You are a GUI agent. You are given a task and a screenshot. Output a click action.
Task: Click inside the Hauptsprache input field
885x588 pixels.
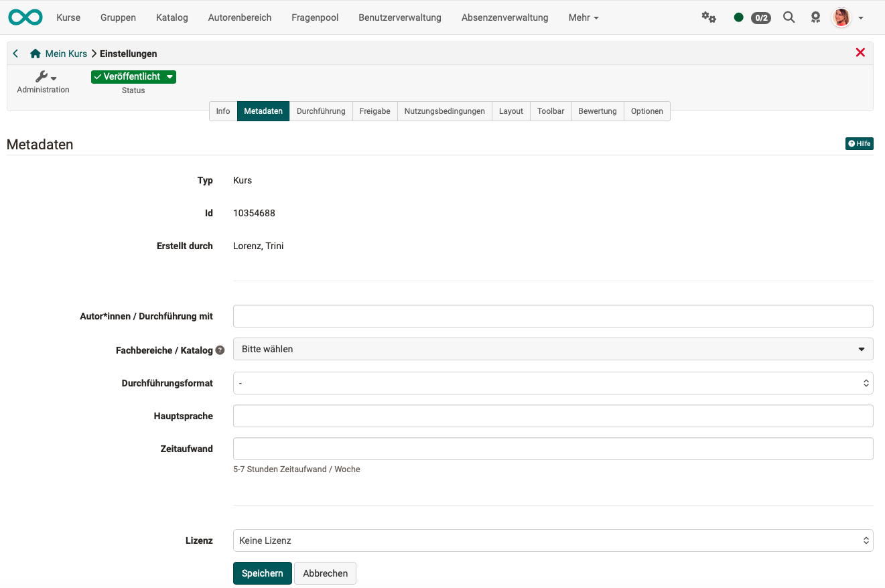click(x=553, y=416)
